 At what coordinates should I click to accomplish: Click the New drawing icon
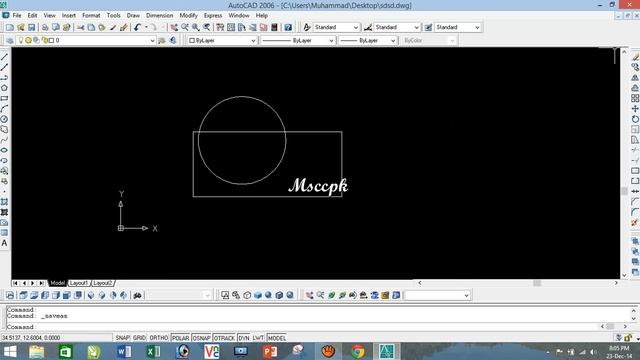(x=10, y=27)
